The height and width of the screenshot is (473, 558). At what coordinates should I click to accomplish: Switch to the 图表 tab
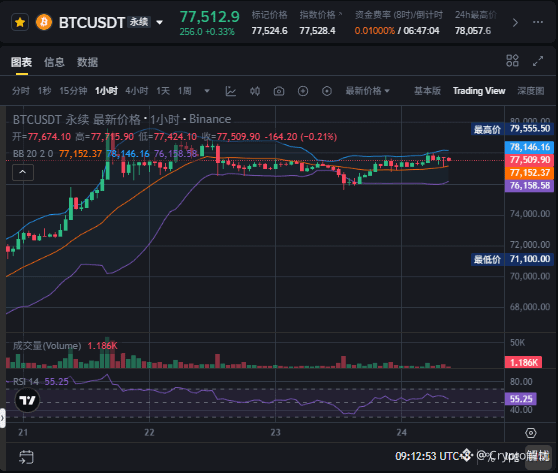pyautogui.click(x=21, y=62)
